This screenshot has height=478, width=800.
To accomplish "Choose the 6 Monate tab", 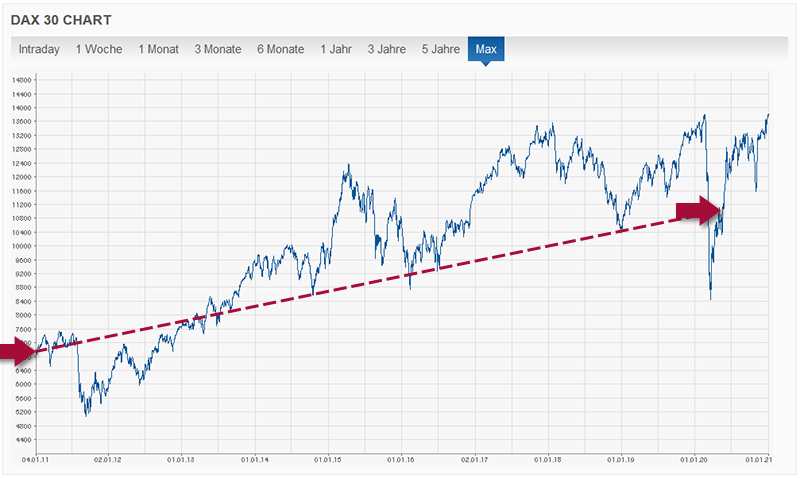I will [x=282, y=49].
